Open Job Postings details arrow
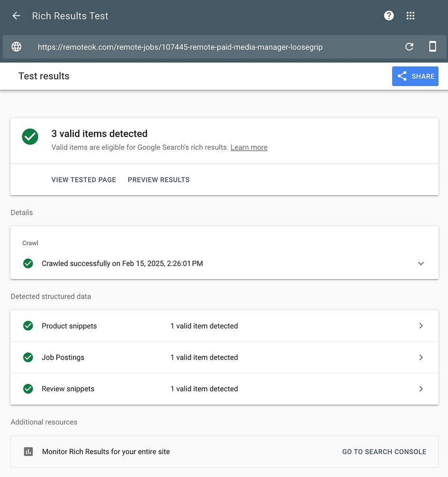 (x=421, y=357)
